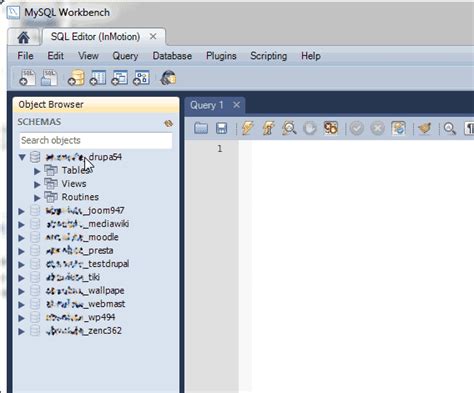Select the _zenc362 schema name
Viewport: 474px width, 393px height.
pos(84,331)
